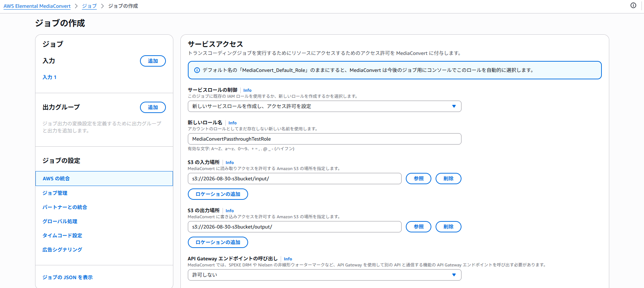Select the AWS の統合 settings item
The image size is (644, 288).
tap(104, 179)
